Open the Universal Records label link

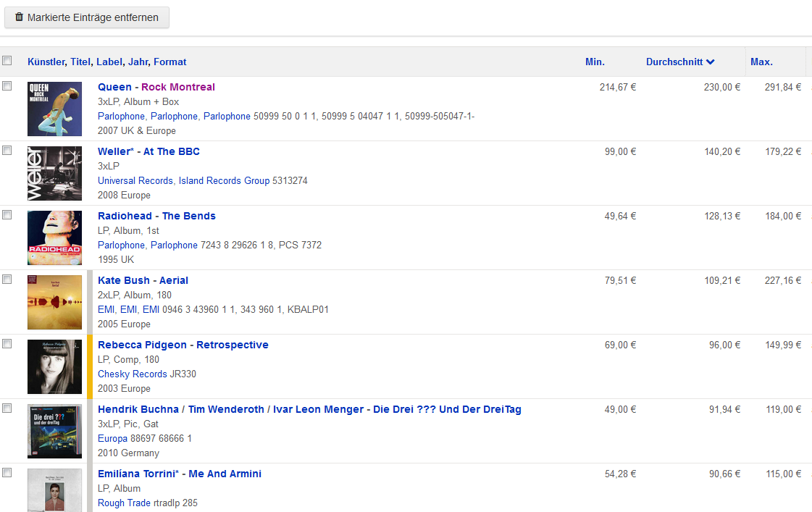pyautogui.click(x=135, y=180)
